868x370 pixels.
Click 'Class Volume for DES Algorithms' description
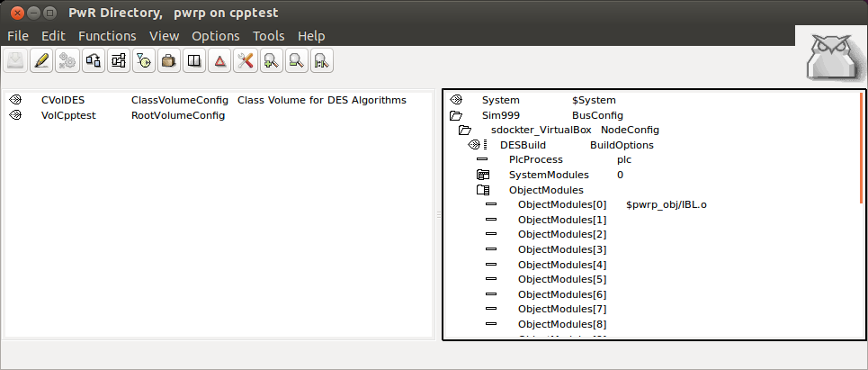pyautogui.click(x=322, y=100)
